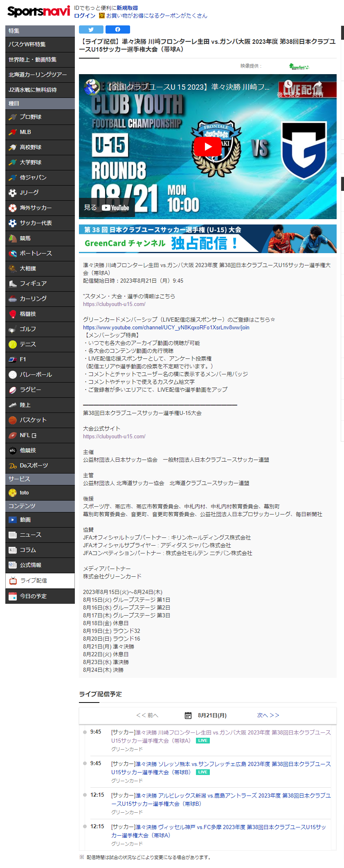The height and width of the screenshot is (868, 344).
Task: Select 大学野球 icon
Action: pyautogui.click(x=13, y=163)
